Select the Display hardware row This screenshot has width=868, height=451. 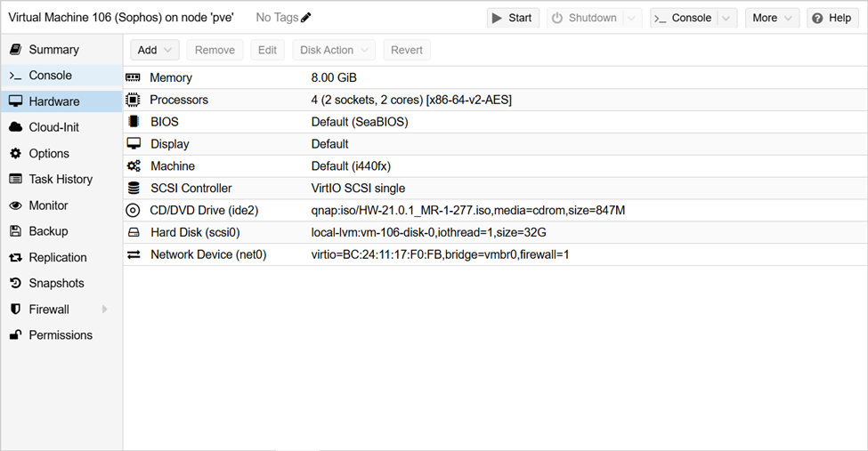[356, 144]
